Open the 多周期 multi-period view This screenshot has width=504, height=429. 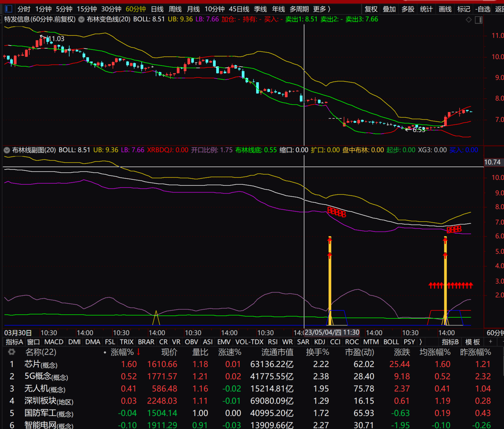pyautogui.click(x=299, y=9)
